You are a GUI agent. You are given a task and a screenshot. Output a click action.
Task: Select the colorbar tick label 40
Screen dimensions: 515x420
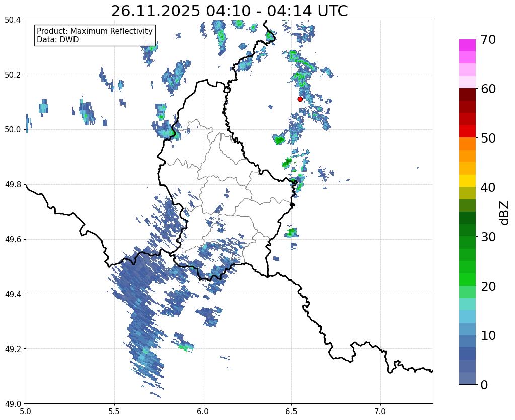tap(488, 187)
